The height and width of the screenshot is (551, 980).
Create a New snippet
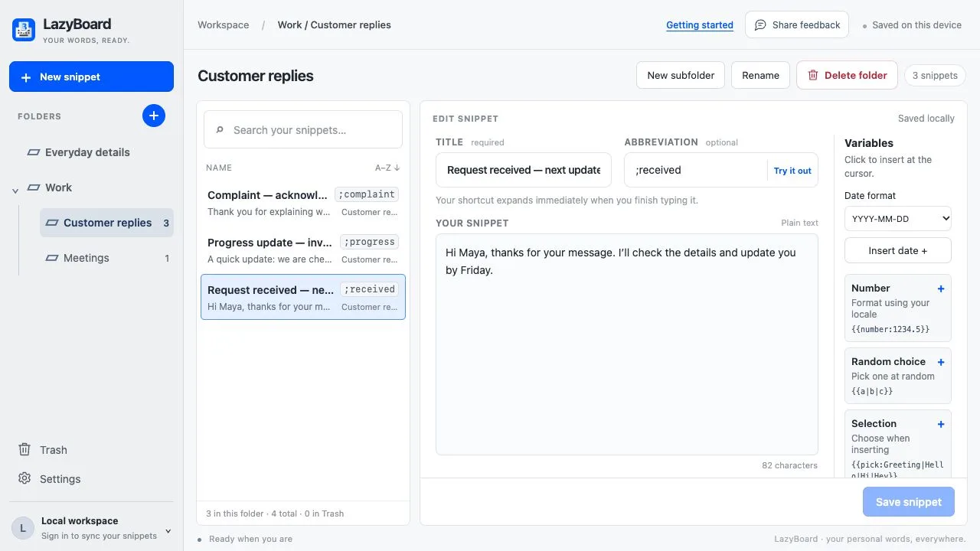[x=91, y=77]
